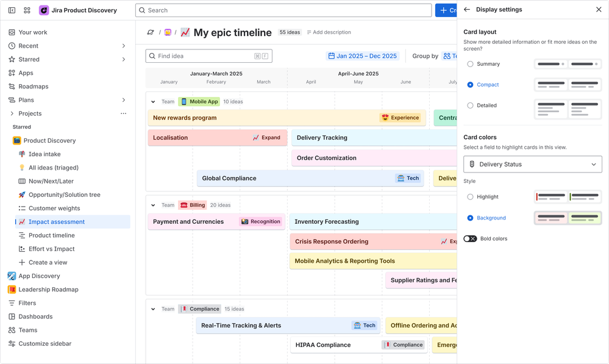Screen dimensions: 609x364
Task: Open the Global Compliance card
Action: [310, 178]
